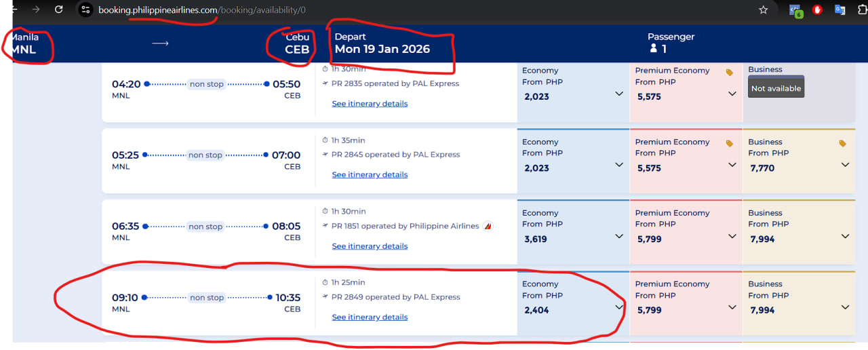Select the Depart Mon 19 Jan 2026 header
Viewport: 868px width, 350px height.
[382, 43]
